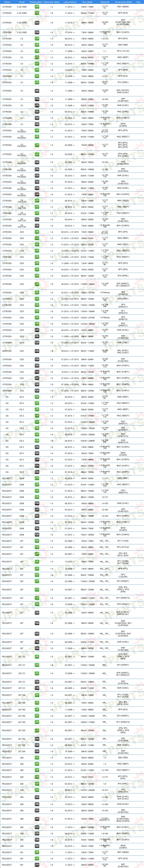This screenshot has width=144, height=868.
Task: Click petrol icon for 207 SW 5FY (EP6DTS) row
Action: click(x=37, y=722)
